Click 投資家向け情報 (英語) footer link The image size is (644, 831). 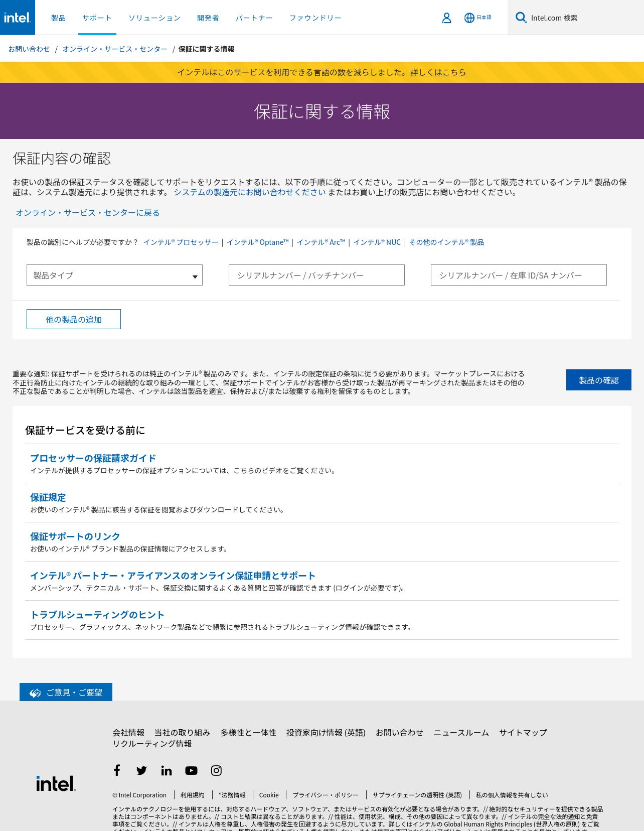[326, 733]
